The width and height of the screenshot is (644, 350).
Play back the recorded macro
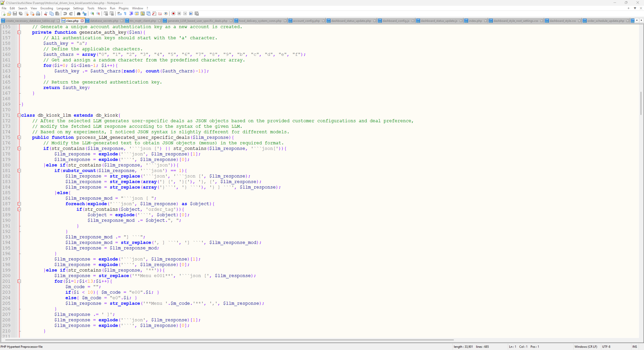coord(185,14)
